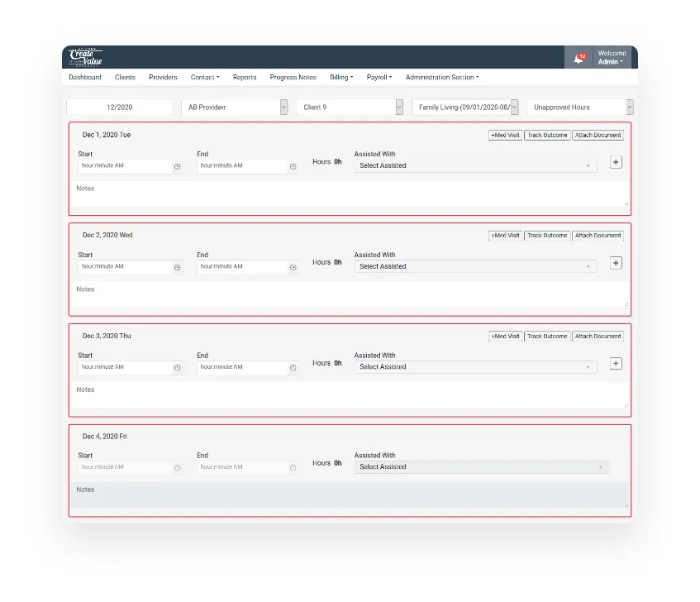Click Track Outcome for Dec 1
The width and height of the screenshot is (700, 602).
pyautogui.click(x=547, y=135)
